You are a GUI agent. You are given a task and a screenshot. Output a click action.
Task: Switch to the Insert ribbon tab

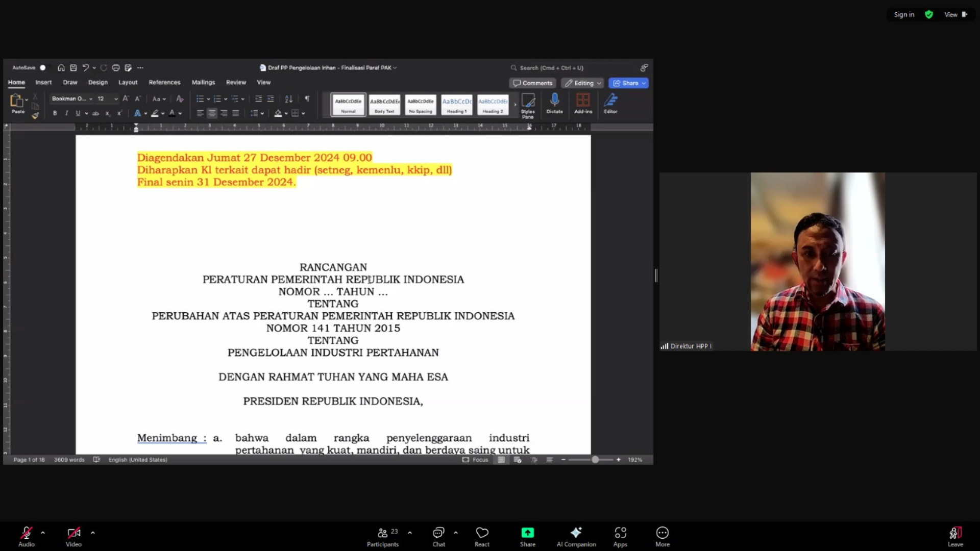point(43,82)
